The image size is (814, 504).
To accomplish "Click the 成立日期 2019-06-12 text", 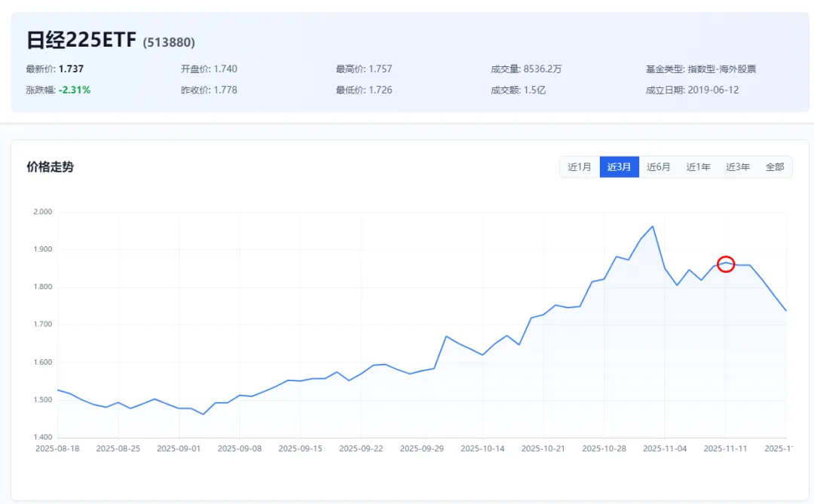I will pyautogui.click(x=713, y=90).
